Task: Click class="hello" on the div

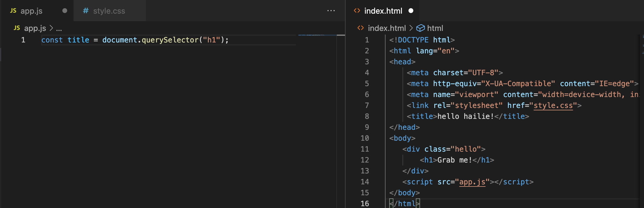Action: 452,149
